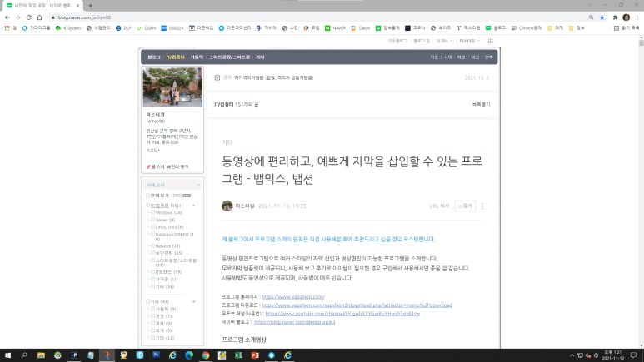
Task: Open 지도 in the blog menu bar
Action: [x=434, y=57]
